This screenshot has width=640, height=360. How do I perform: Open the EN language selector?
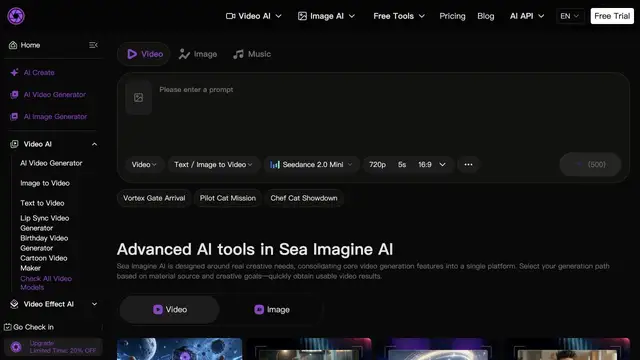tap(570, 16)
